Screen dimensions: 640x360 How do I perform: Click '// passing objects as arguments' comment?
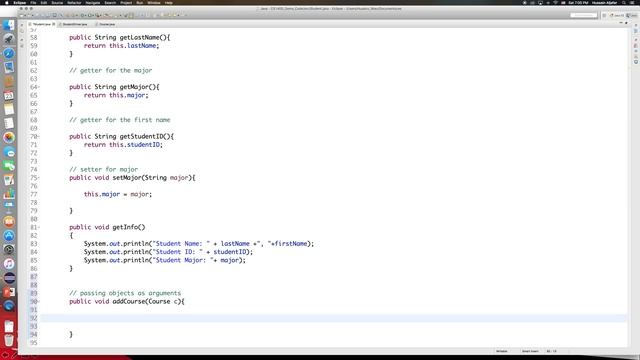pos(125,293)
